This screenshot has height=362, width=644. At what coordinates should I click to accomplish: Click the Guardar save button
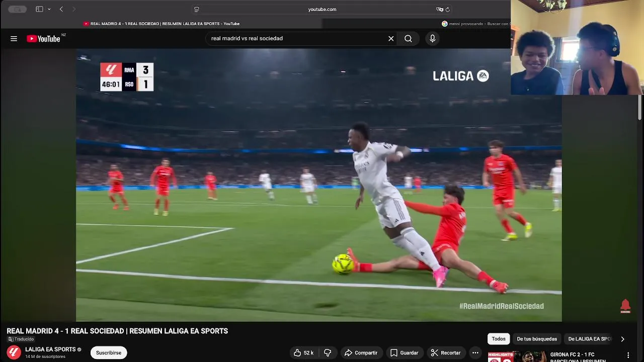[x=404, y=353]
